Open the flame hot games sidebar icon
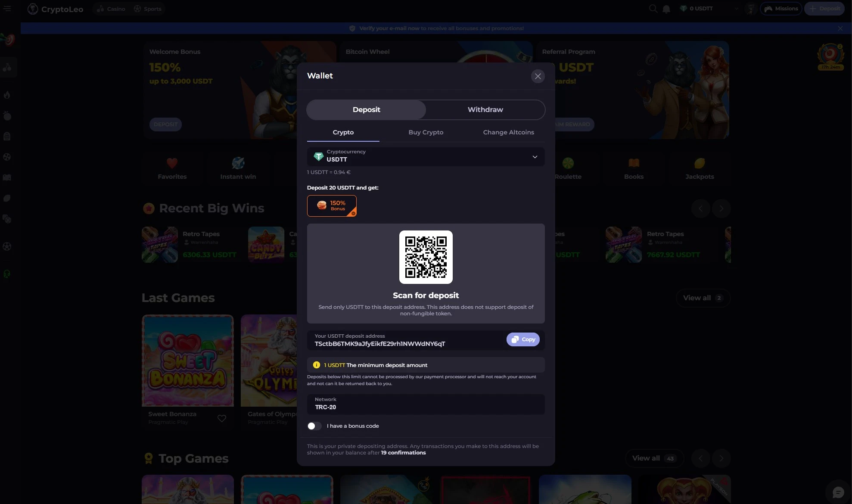 7,95
